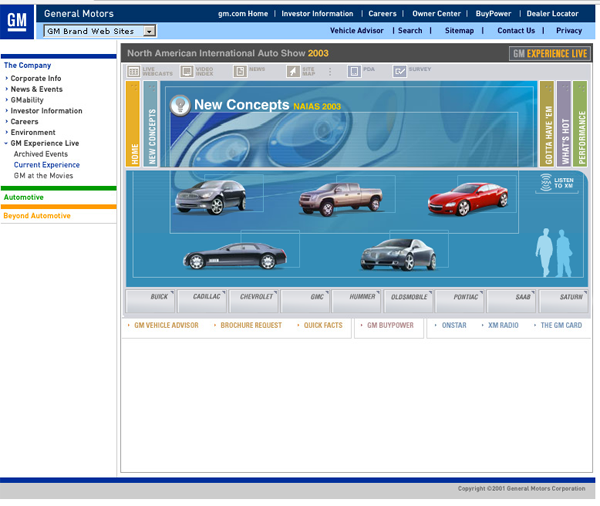Click the Hummer brand button
The image size is (600, 506).
click(357, 301)
